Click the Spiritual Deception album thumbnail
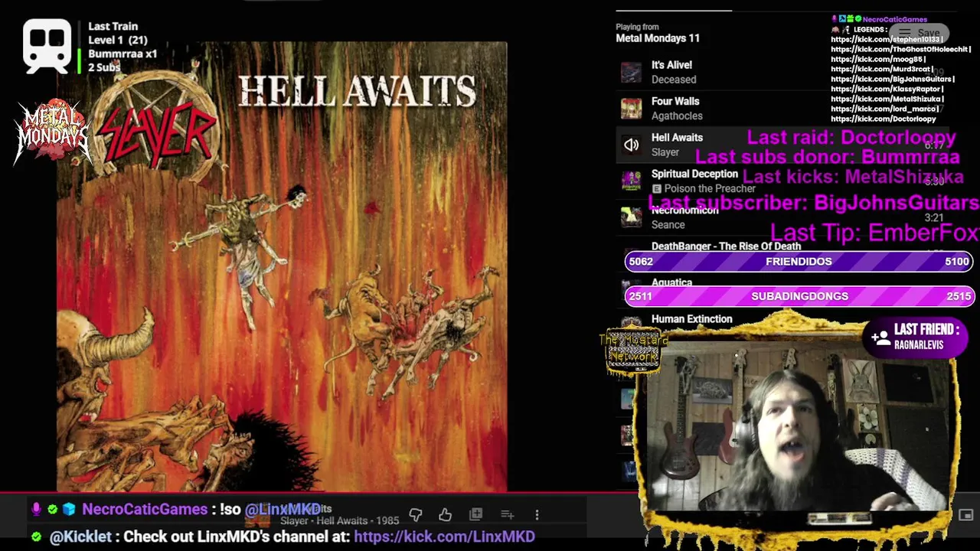 click(x=631, y=181)
